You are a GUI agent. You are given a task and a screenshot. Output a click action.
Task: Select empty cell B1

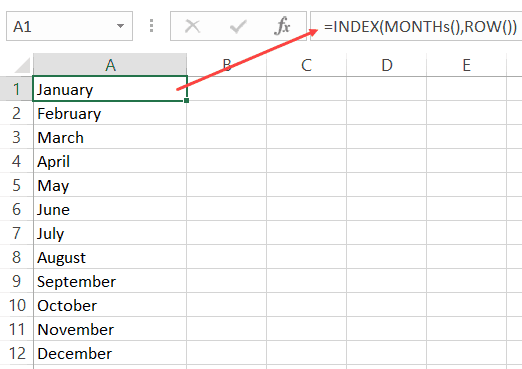[227, 89]
